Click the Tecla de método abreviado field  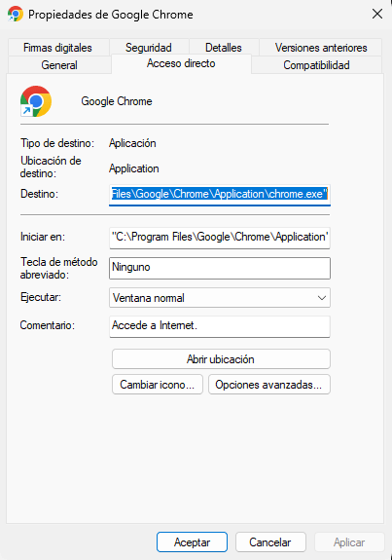point(220,268)
